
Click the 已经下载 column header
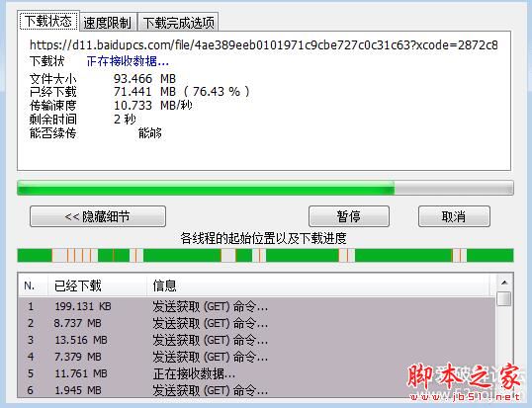coord(97,286)
